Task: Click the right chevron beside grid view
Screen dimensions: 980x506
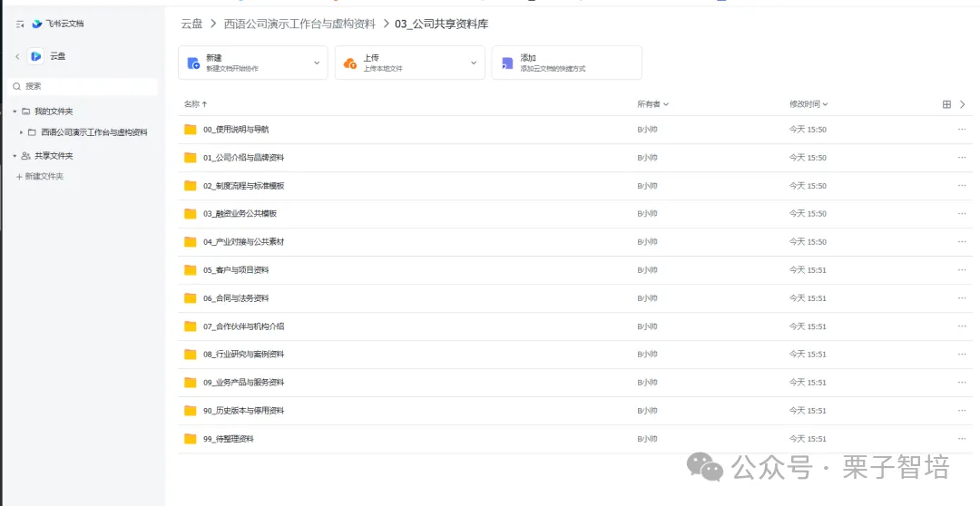Action: pos(963,104)
